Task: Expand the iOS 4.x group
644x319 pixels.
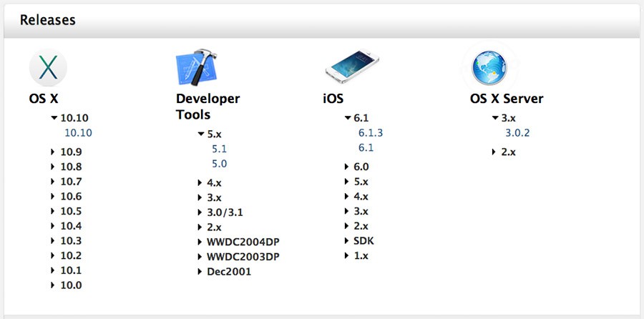Action: (346, 196)
